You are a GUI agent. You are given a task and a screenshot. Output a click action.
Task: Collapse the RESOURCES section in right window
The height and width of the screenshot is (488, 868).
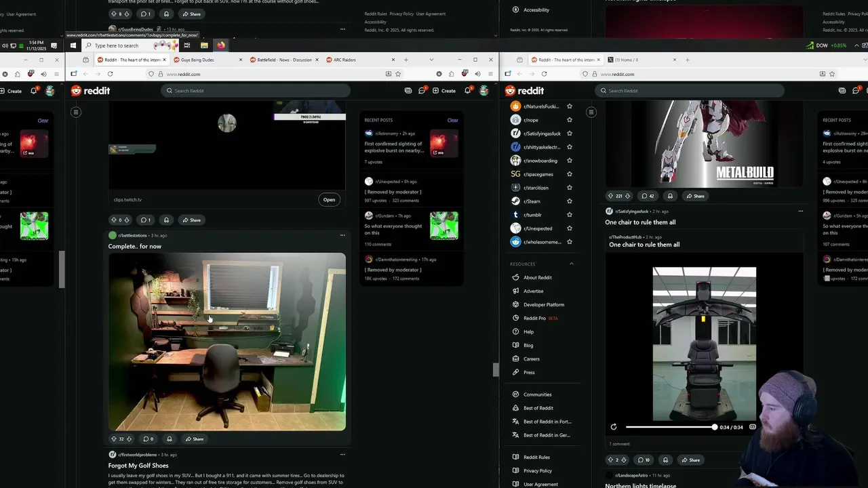pyautogui.click(x=571, y=264)
